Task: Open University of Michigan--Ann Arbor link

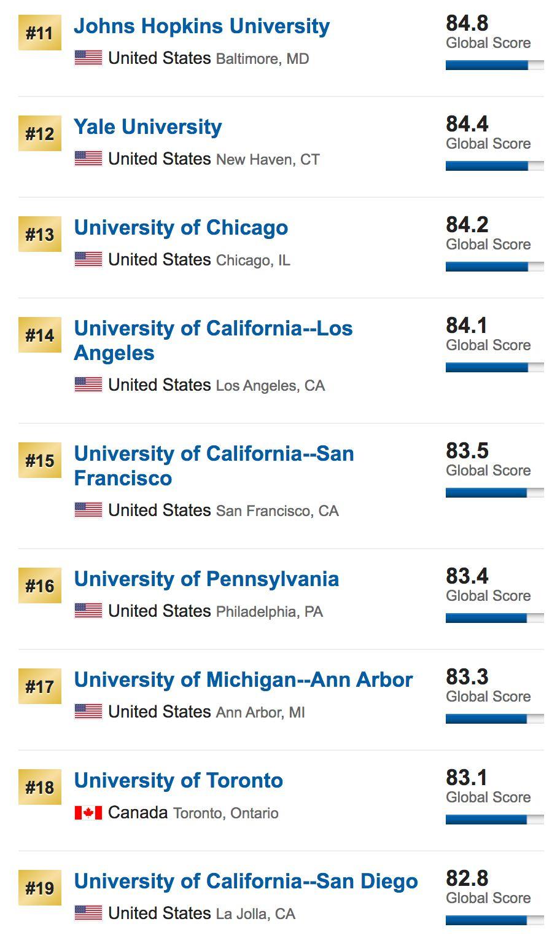Action: tap(243, 680)
